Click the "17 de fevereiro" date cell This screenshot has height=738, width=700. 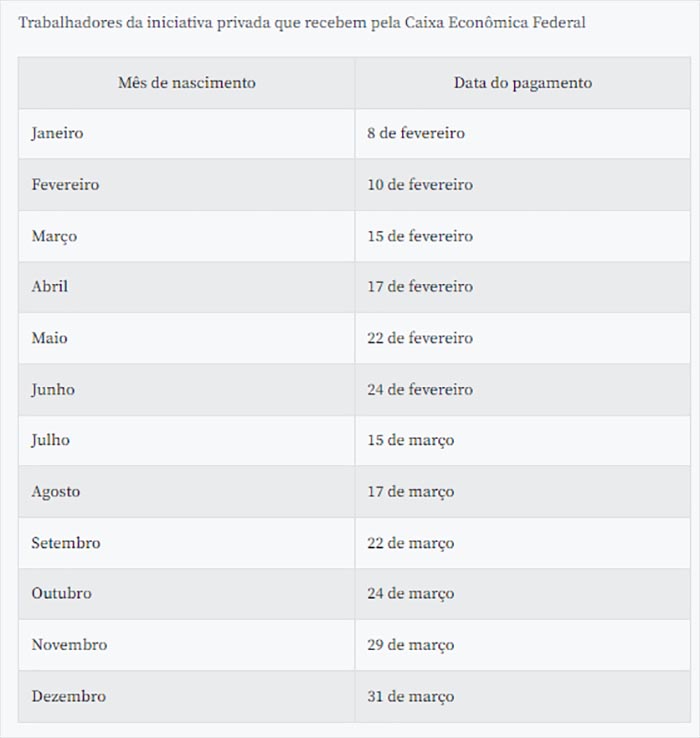[523, 287]
